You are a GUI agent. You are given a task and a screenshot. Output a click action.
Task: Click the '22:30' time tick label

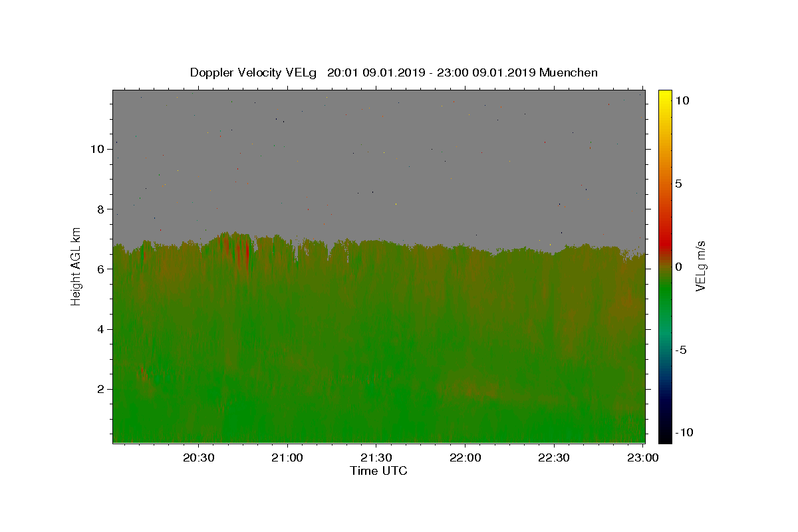tap(553, 458)
